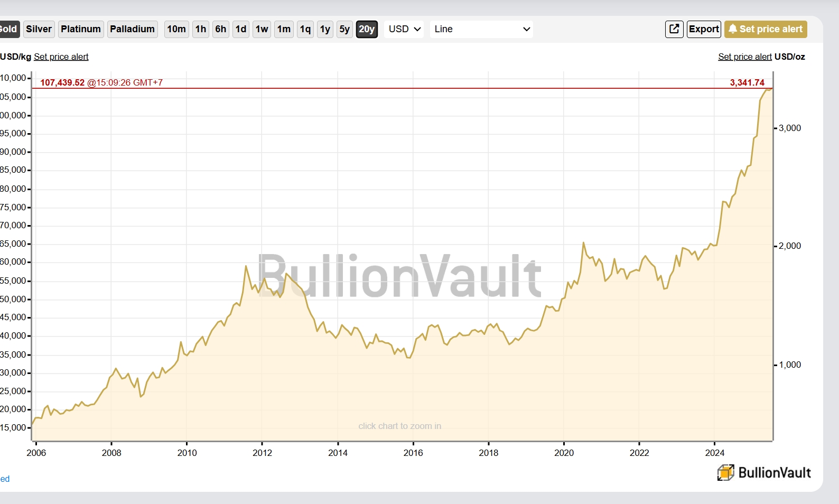Viewport: 839px width, 504px height.
Task: Click the 2008 x-axis year label
Action: click(111, 453)
